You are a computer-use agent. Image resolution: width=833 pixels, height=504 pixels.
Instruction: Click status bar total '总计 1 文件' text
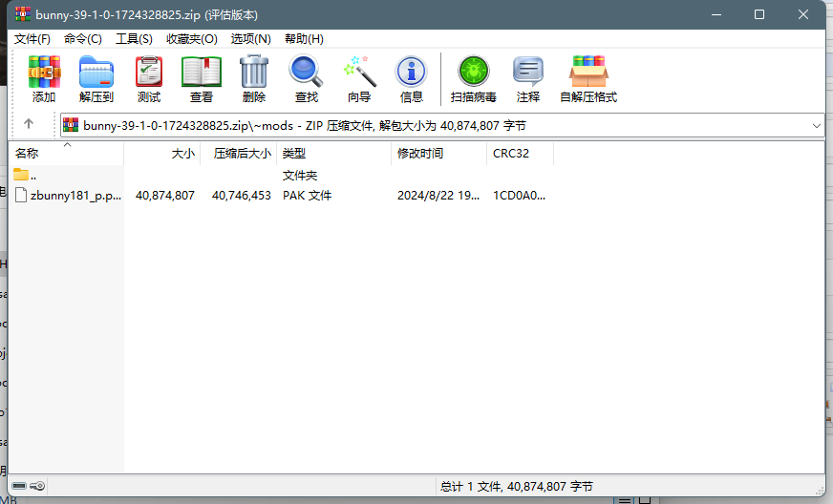click(x=517, y=487)
